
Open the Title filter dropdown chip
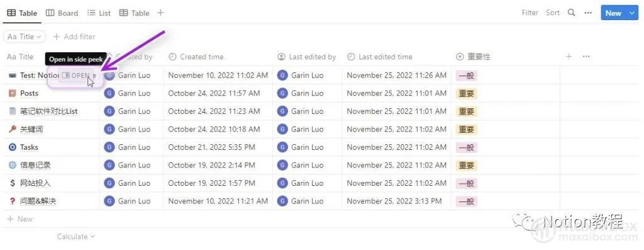pos(25,37)
